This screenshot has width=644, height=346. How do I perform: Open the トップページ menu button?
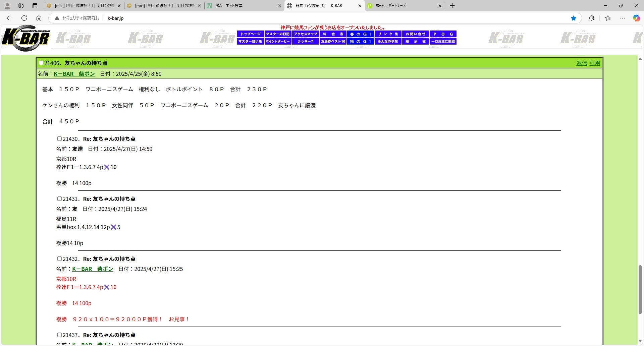(x=251, y=34)
